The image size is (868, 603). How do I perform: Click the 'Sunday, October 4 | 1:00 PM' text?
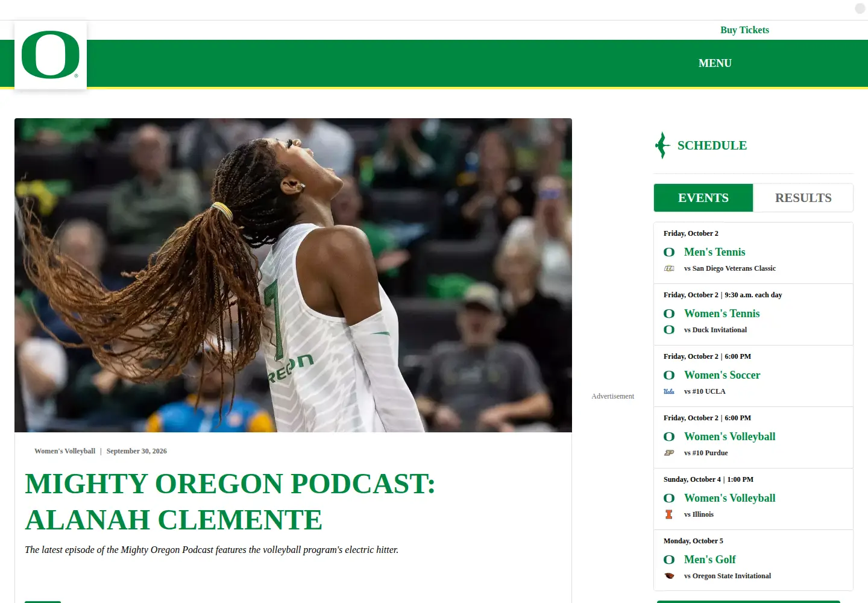point(708,479)
